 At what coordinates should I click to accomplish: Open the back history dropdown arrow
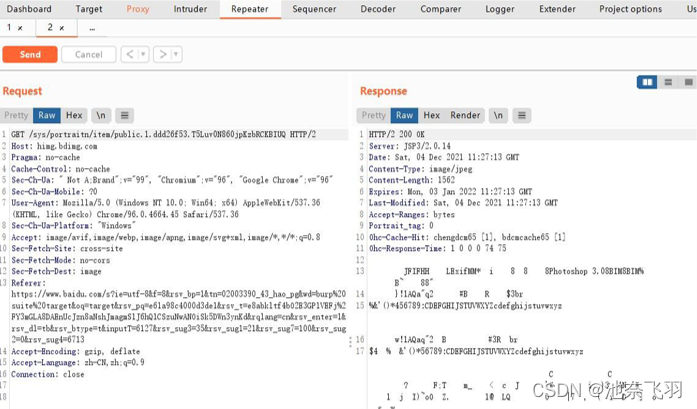143,54
